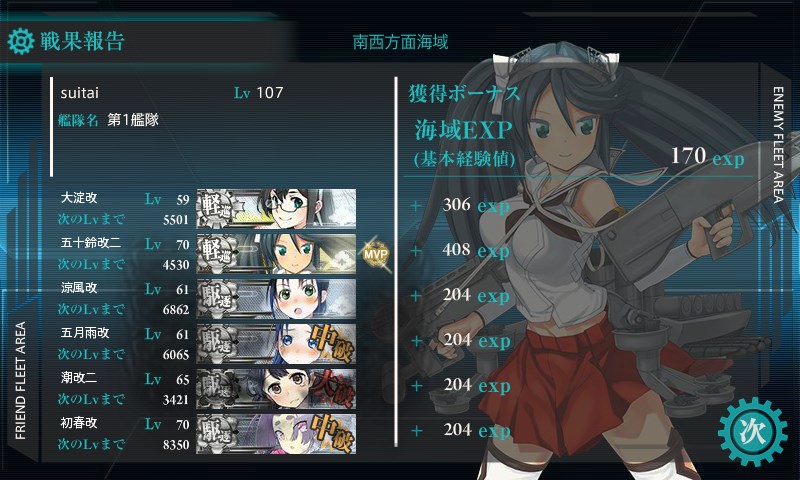Click 初春改 banner with 中破 mark
The width and height of the screenshot is (800, 480).
click(x=276, y=434)
